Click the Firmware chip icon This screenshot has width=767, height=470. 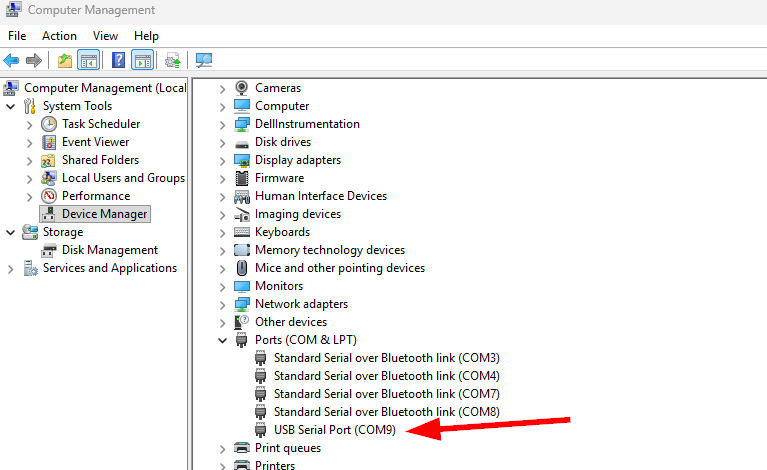tap(242, 178)
